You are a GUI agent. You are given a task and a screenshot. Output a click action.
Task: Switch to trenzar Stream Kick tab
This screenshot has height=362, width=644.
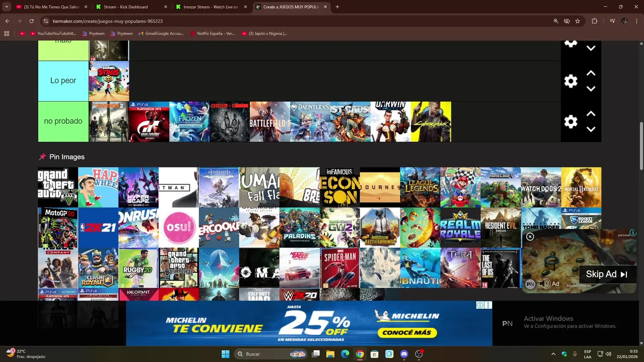click(211, 7)
